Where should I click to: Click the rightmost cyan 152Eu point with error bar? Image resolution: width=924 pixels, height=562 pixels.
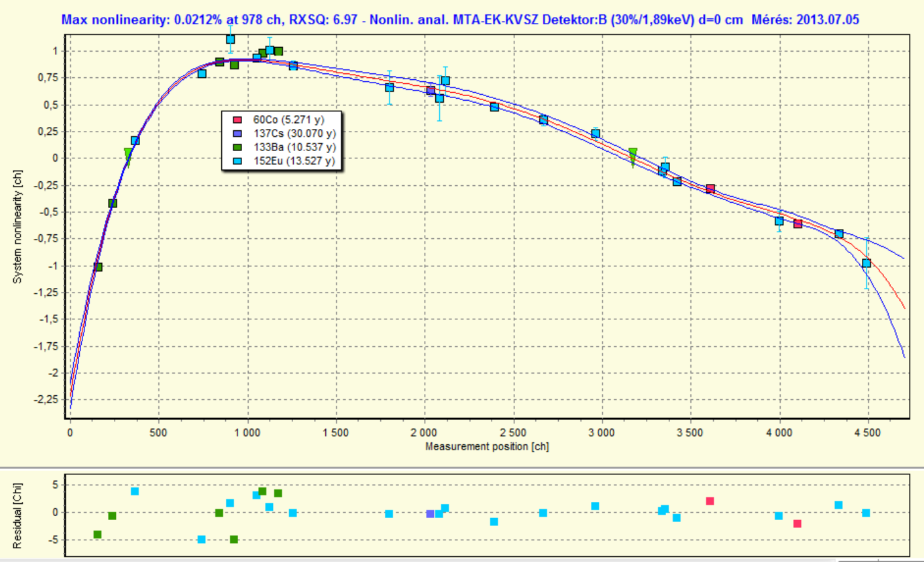tap(866, 264)
